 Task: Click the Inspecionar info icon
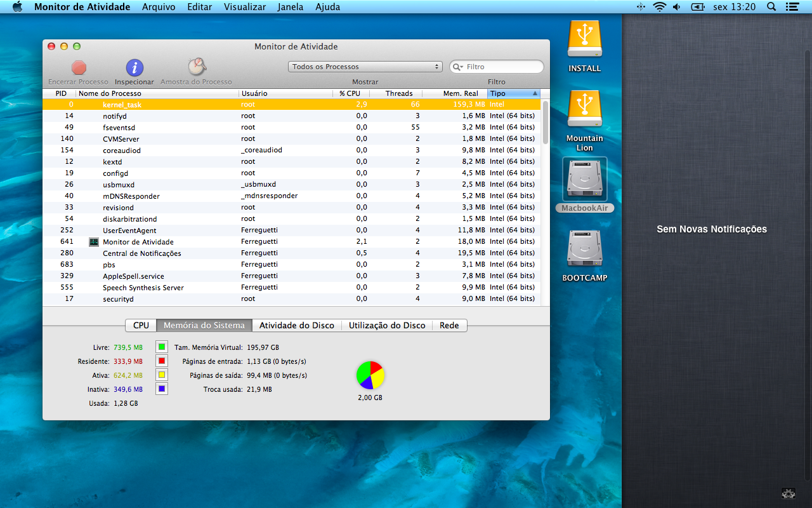(x=134, y=67)
